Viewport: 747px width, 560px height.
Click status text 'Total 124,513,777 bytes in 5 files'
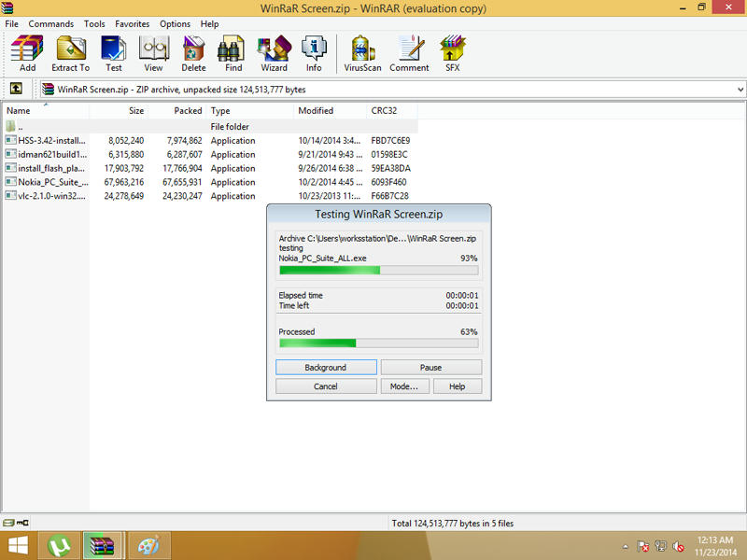[453, 524]
